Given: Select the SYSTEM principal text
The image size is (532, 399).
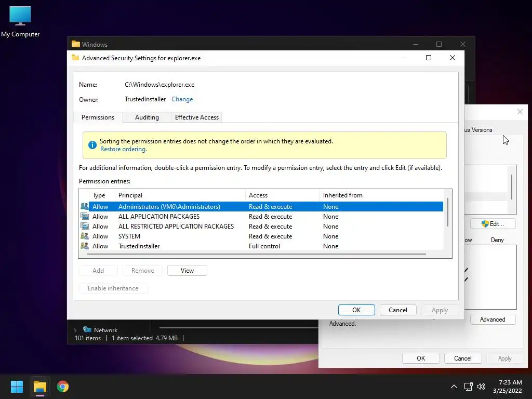Looking at the screenshot, I should coord(129,236).
